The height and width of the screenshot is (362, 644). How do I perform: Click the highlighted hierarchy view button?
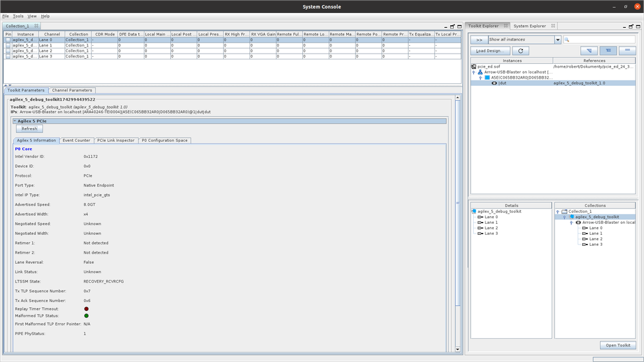609,50
